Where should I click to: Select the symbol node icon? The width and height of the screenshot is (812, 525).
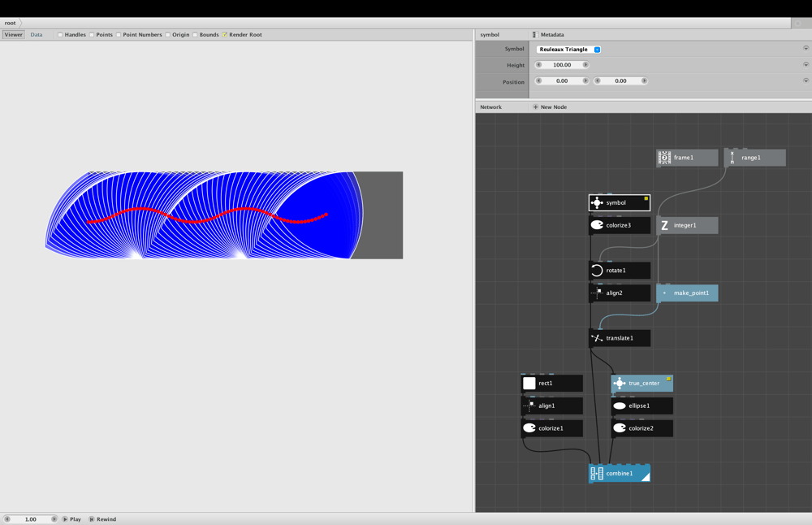coord(597,202)
